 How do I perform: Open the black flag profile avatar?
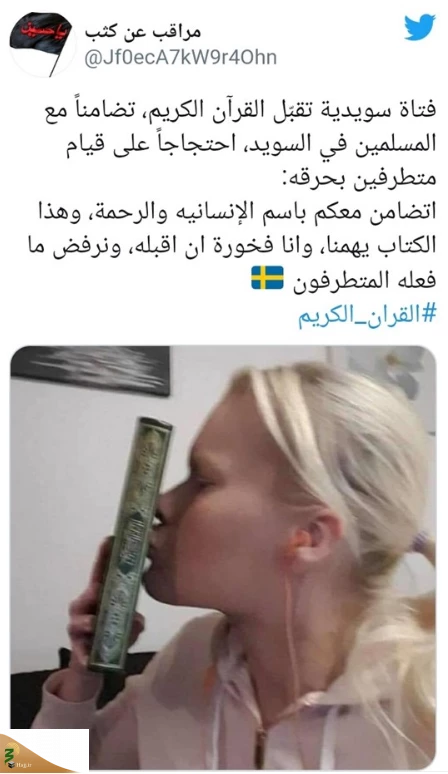(x=42, y=44)
